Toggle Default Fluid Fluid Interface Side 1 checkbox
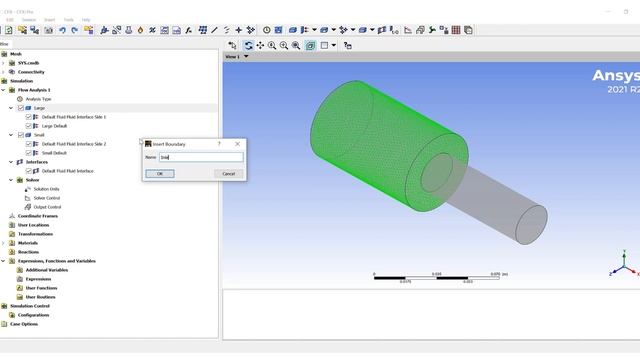This screenshot has width=640, height=360. click(29, 117)
